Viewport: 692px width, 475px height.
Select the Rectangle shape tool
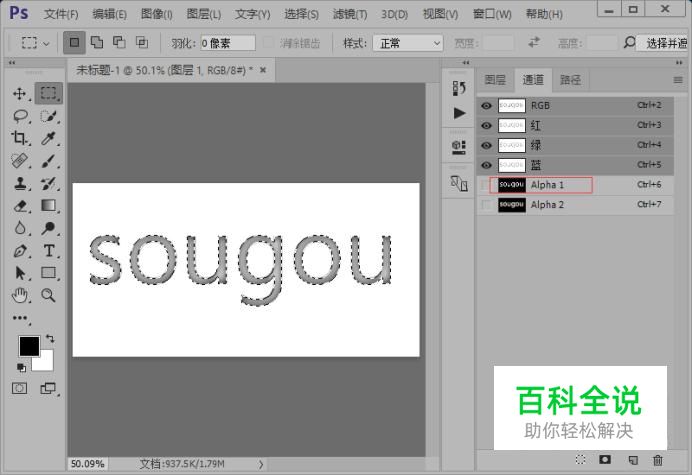(49, 273)
